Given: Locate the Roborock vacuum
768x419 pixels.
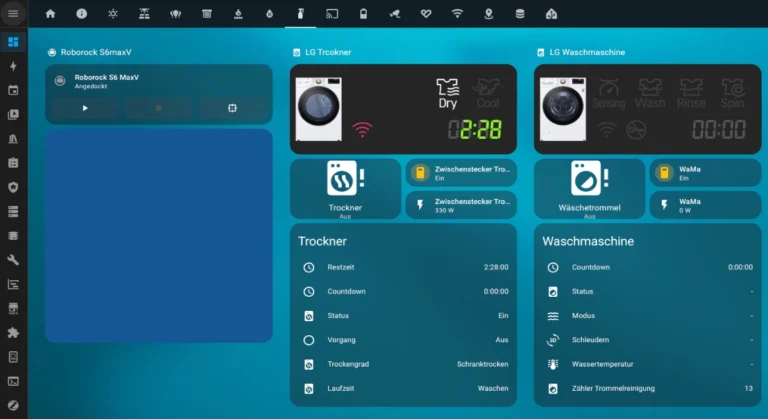Looking at the screenshot, I should 232,108.
